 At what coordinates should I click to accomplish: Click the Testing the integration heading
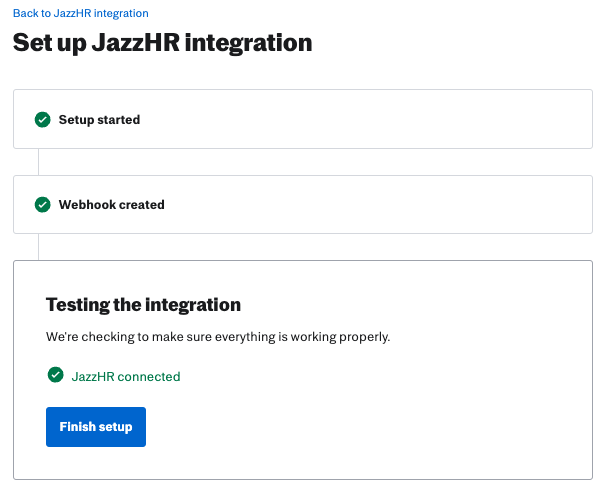coord(143,305)
